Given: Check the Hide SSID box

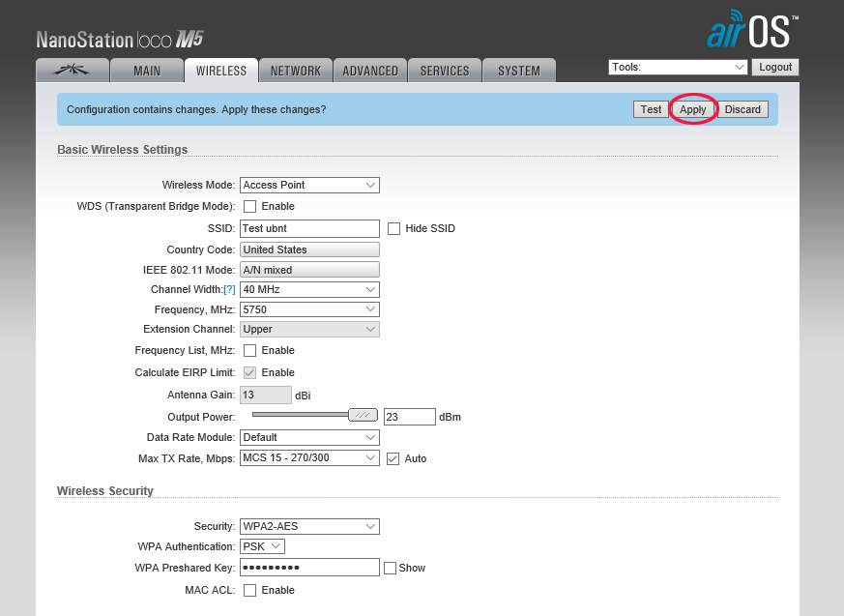Looking at the screenshot, I should [393, 229].
